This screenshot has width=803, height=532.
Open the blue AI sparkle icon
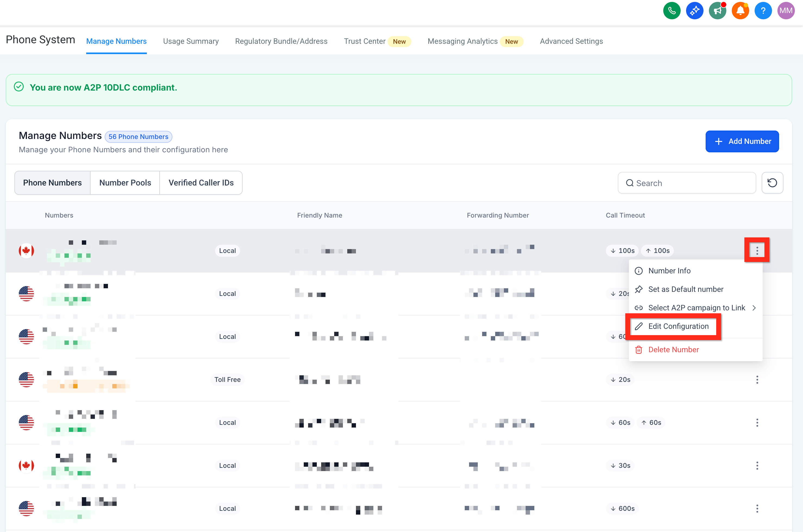click(x=694, y=11)
